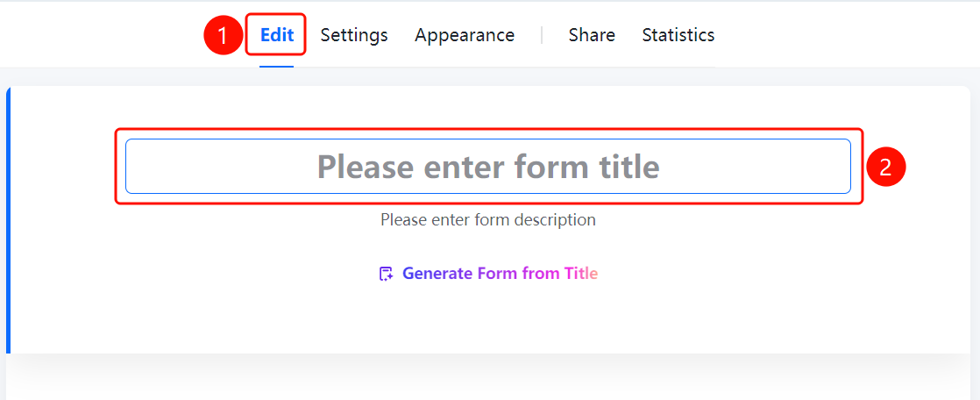Image resolution: width=980 pixels, height=400 pixels.
Task: Click the grey gap above the form card
Action: pos(488,77)
